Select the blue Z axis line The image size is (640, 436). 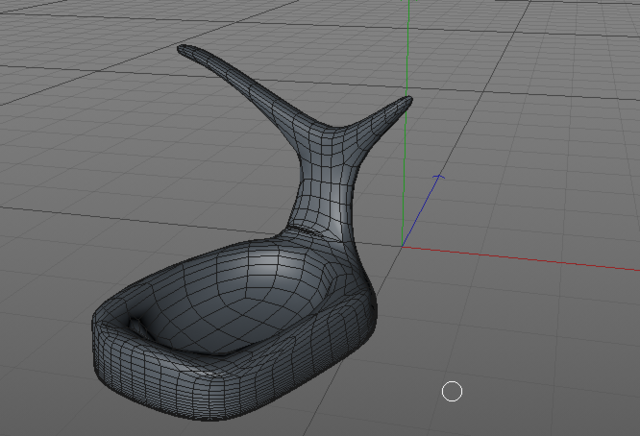pos(420,211)
